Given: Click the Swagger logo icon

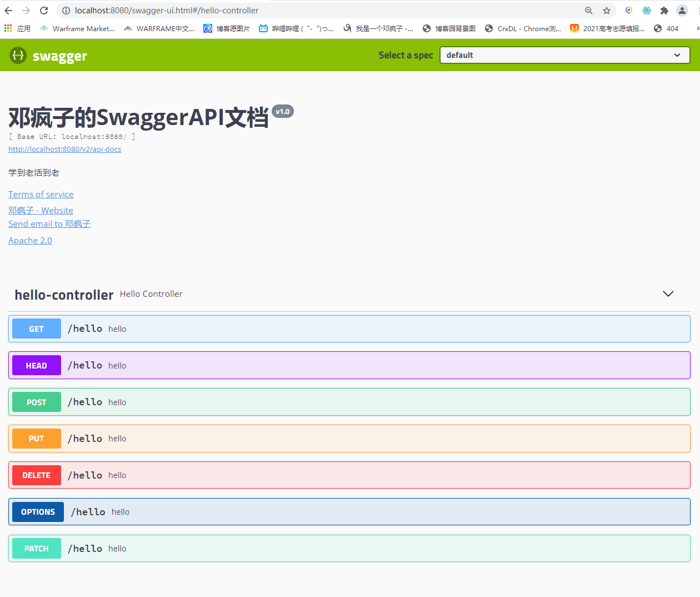Looking at the screenshot, I should 18,55.
